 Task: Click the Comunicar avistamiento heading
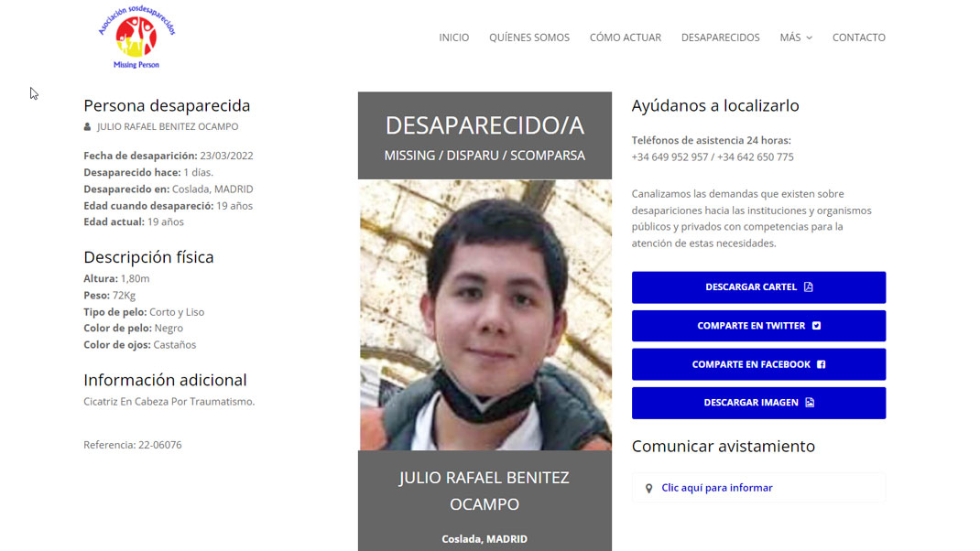(724, 446)
